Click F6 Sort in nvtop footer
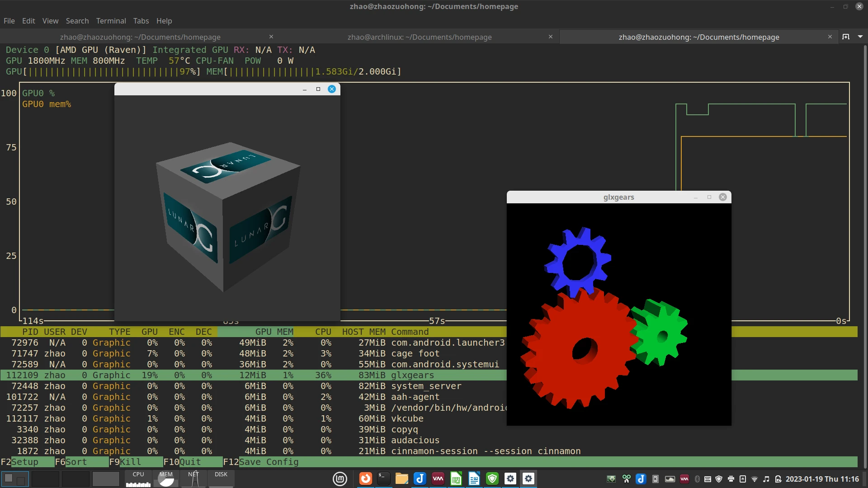Image resolution: width=868 pixels, height=488 pixels. pyautogui.click(x=81, y=462)
